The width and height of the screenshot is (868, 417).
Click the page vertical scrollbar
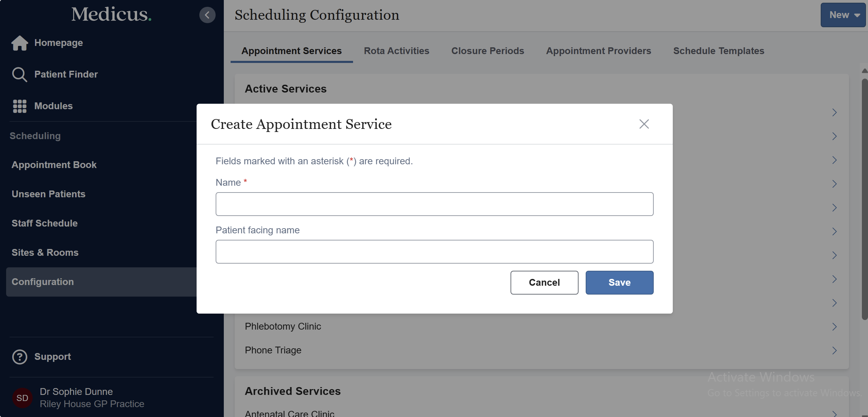864,199
